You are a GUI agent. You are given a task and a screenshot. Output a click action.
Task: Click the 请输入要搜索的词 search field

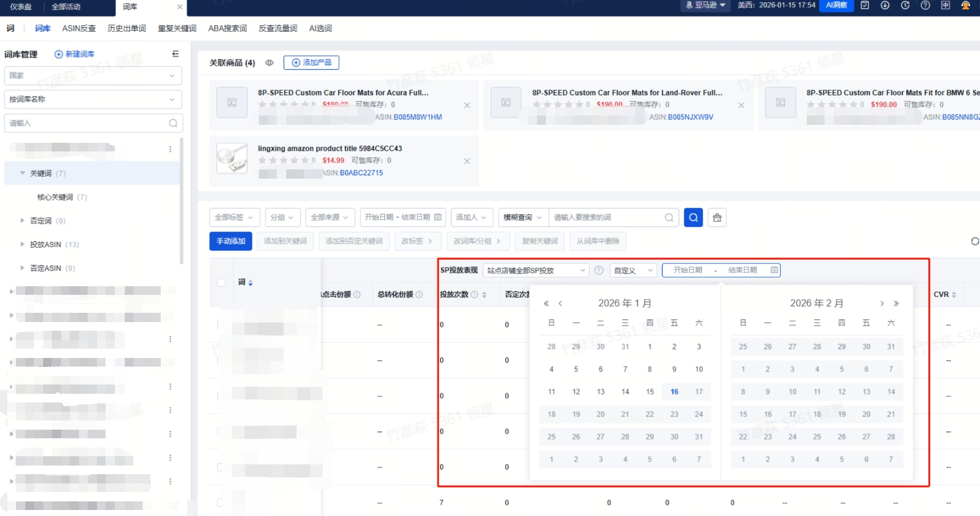pos(608,217)
